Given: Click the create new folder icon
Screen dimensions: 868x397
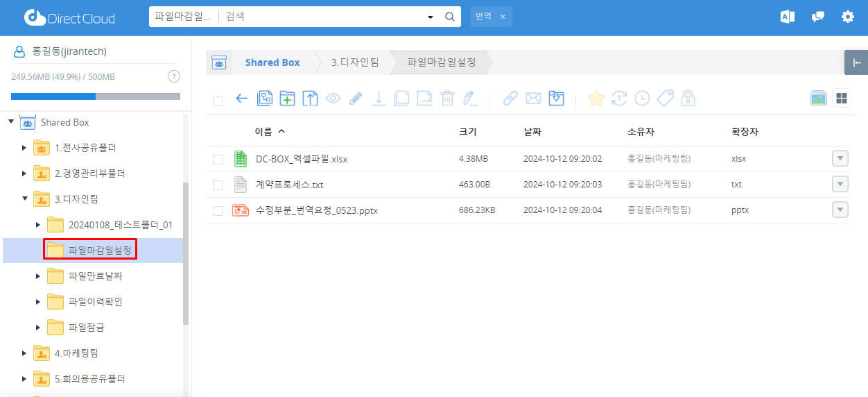Looking at the screenshot, I should coord(287,99).
